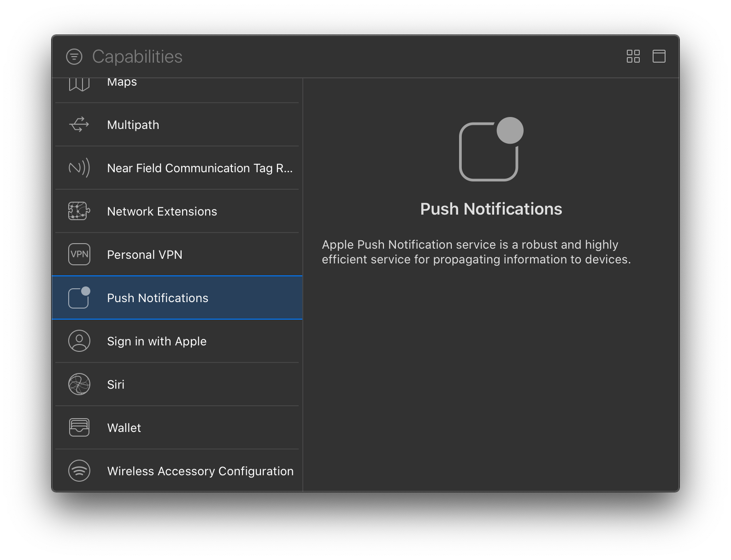
Task: Choose Sign in with Apple capability
Action: pos(177,341)
